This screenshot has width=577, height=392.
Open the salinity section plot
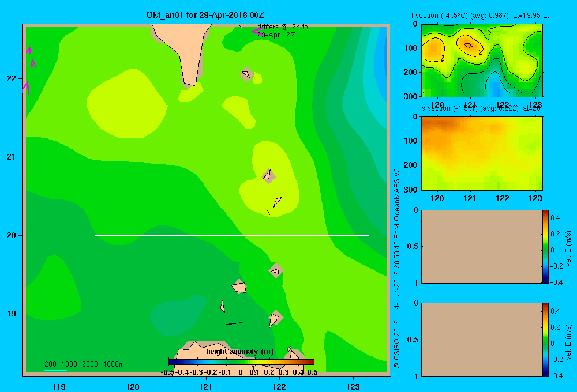coord(482,153)
